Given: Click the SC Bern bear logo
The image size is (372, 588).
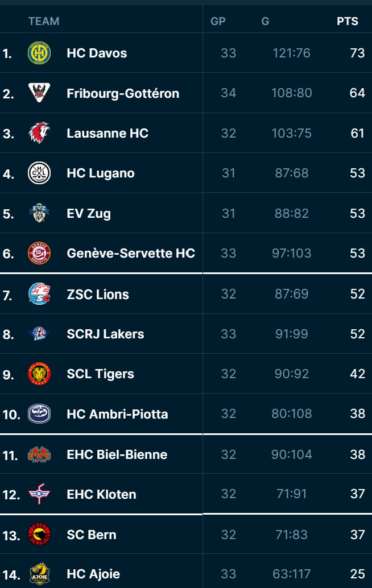Looking at the screenshot, I should tap(39, 535).
